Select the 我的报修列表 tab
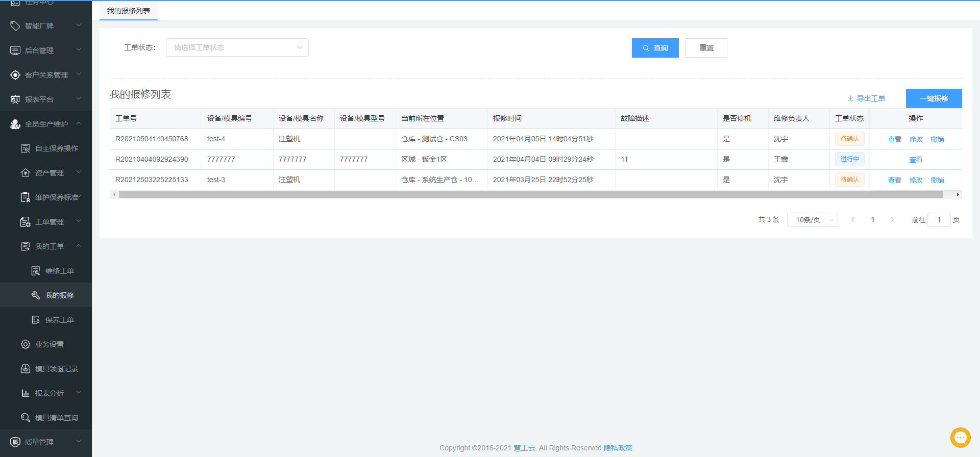 [x=129, y=11]
